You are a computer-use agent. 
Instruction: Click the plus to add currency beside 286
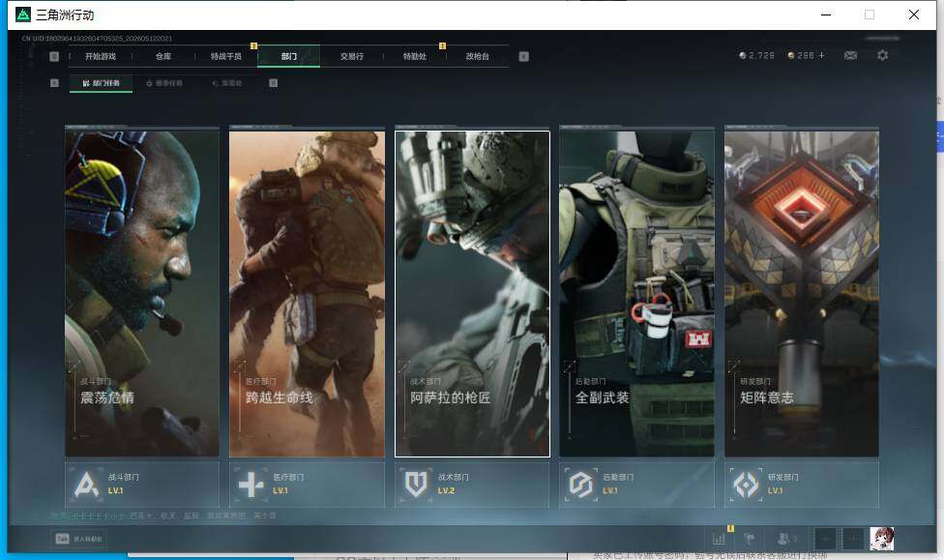pos(822,55)
